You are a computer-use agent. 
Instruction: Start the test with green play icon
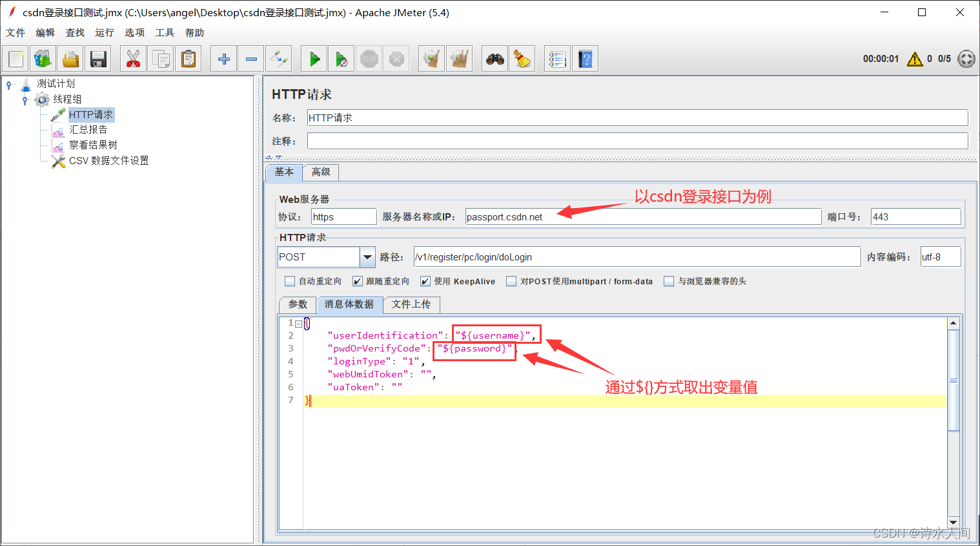coord(314,59)
